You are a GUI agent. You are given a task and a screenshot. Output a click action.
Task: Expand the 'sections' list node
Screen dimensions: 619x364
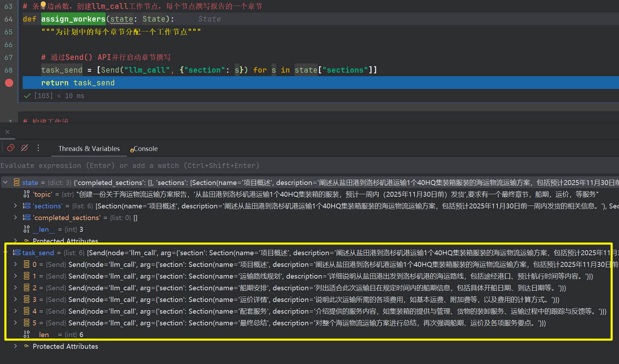15,206
